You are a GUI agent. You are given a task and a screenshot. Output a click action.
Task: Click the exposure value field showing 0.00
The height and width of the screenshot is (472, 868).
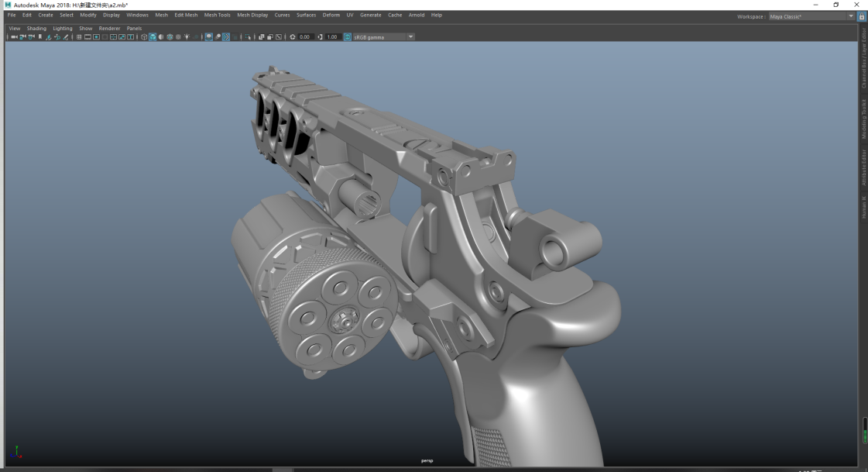click(305, 37)
